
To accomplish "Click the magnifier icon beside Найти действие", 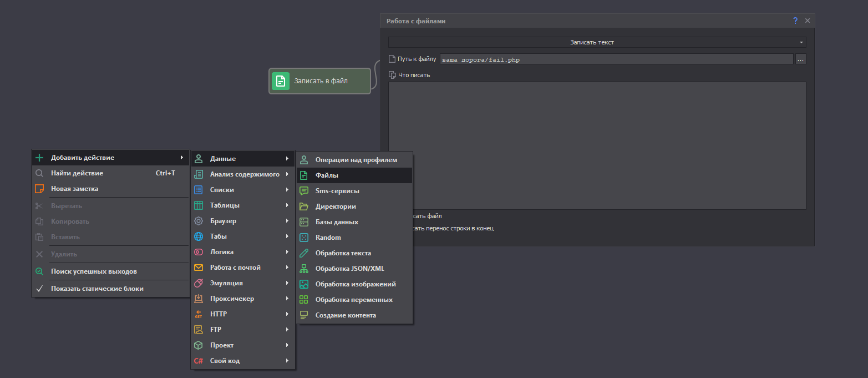I will pos(39,173).
